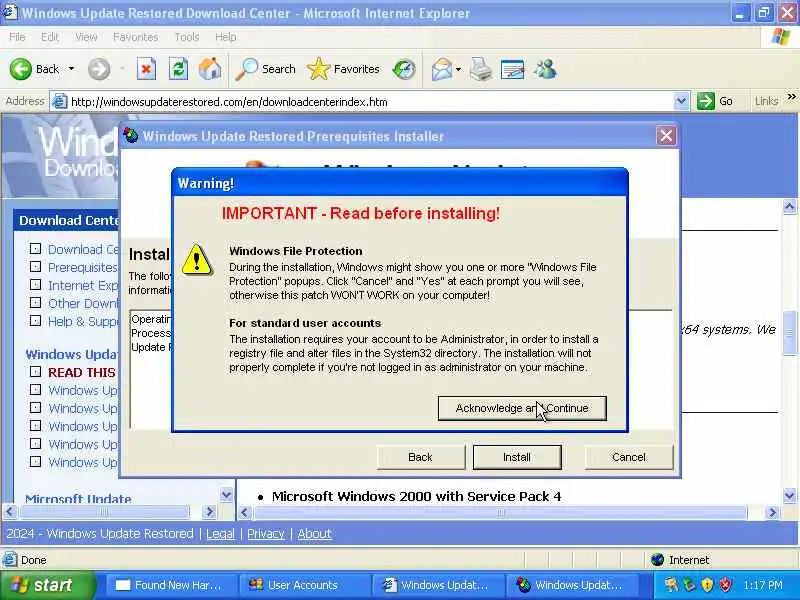Click the Back arrow icon in IE toolbar
800x600 pixels.
tap(21, 69)
